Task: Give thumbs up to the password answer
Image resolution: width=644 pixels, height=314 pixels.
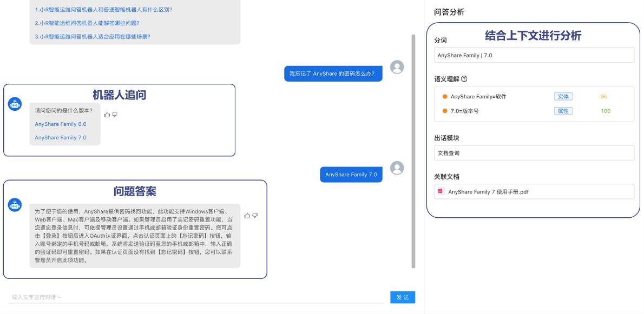Action: (247, 216)
